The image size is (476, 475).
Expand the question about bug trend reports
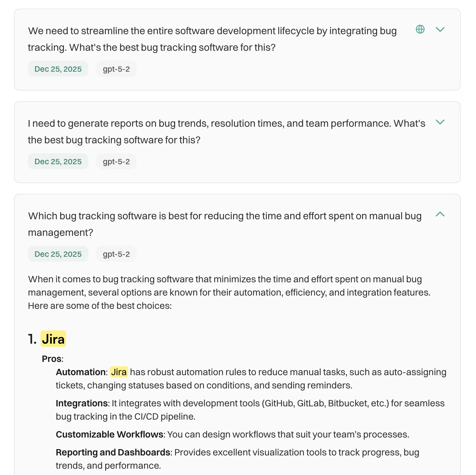point(440,122)
